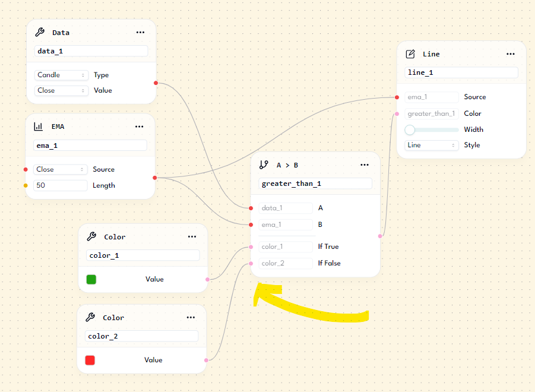Image resolution: width=535 pixels, height=392 pixels.
Task: Click the wrench icon on color_1 node
Action: 91,236
